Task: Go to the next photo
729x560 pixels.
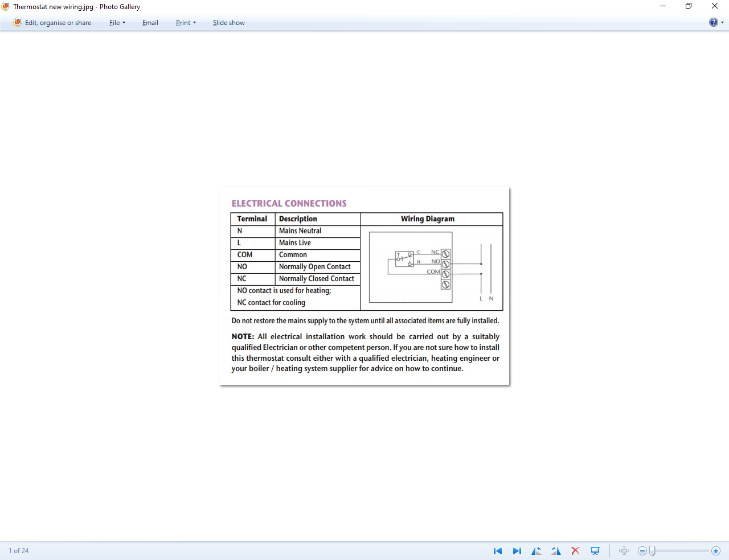Action: pyautogui.click(x=517, y=551)
